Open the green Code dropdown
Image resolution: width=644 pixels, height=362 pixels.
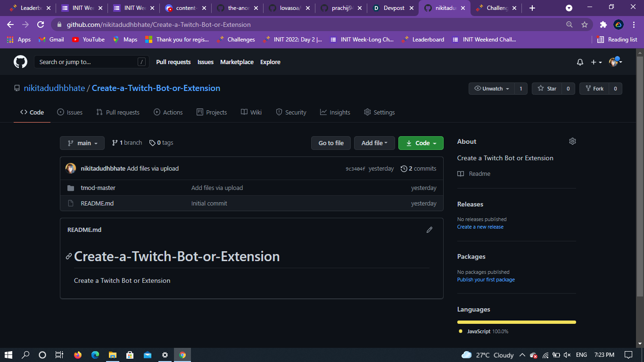(x=421, y=143)
